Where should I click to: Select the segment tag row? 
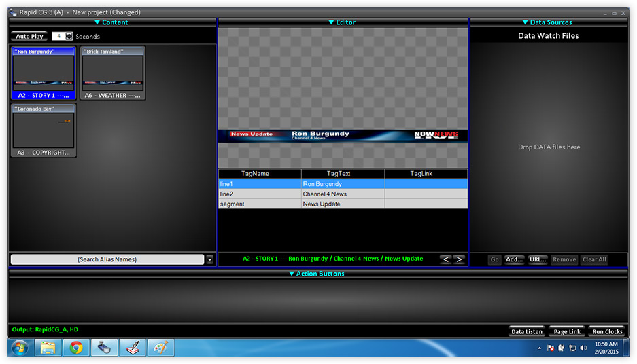coord(343,204)
